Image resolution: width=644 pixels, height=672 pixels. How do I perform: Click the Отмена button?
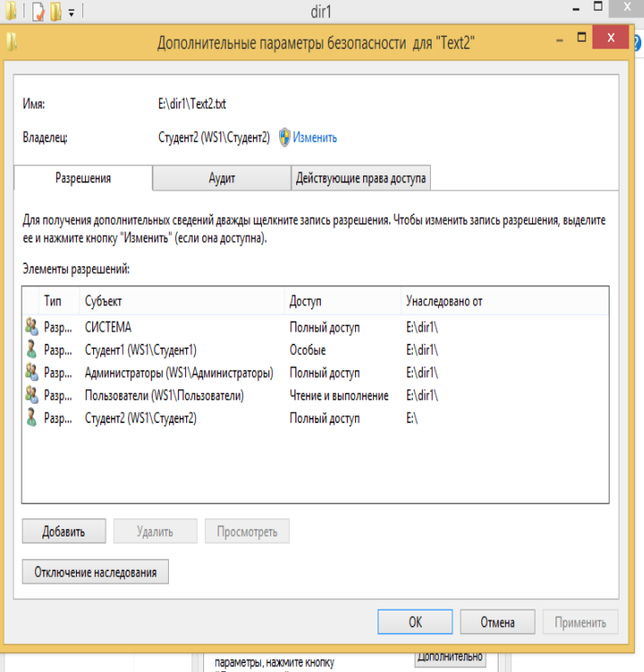[x=498, y=621]
